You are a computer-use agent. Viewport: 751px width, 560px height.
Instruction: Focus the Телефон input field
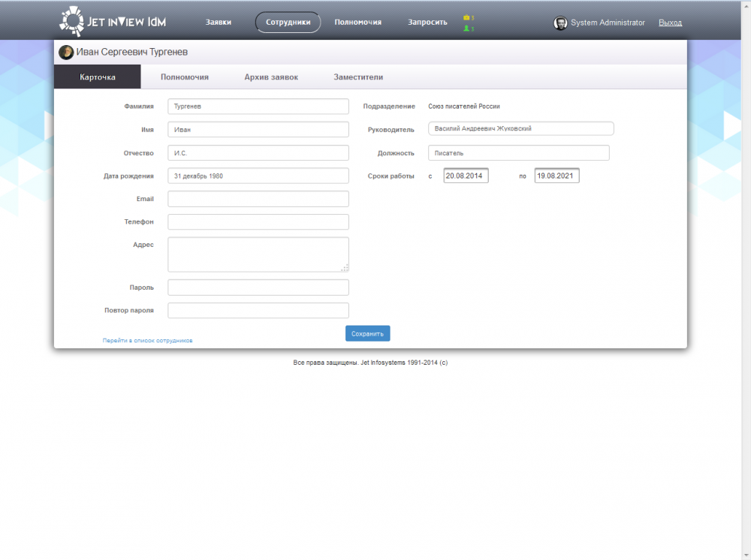(x=258, y=221)
